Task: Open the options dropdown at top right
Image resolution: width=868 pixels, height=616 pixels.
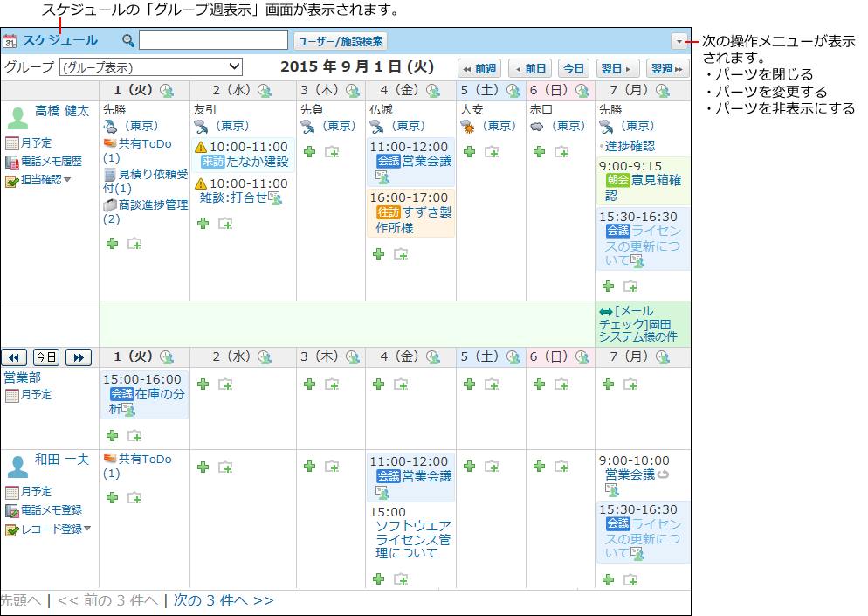Action: (679, 41)
